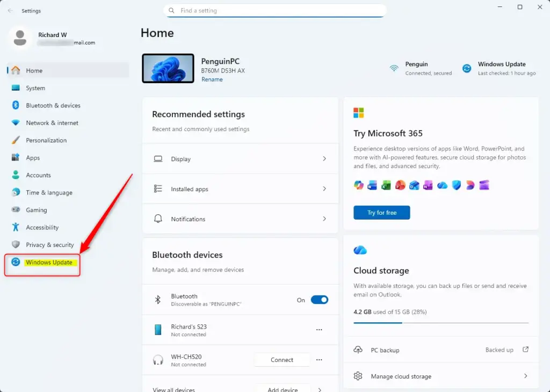Click the external link icon beside Backed up
Image resolution: width=550 pixels, height=392 pixels.
point(525,349)
